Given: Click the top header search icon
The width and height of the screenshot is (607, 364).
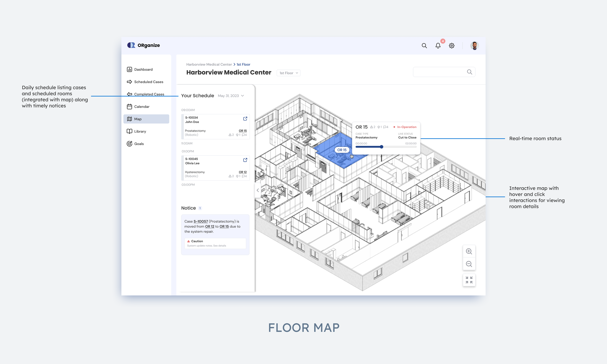Looking at the screenshot, I should pos(424,46).
